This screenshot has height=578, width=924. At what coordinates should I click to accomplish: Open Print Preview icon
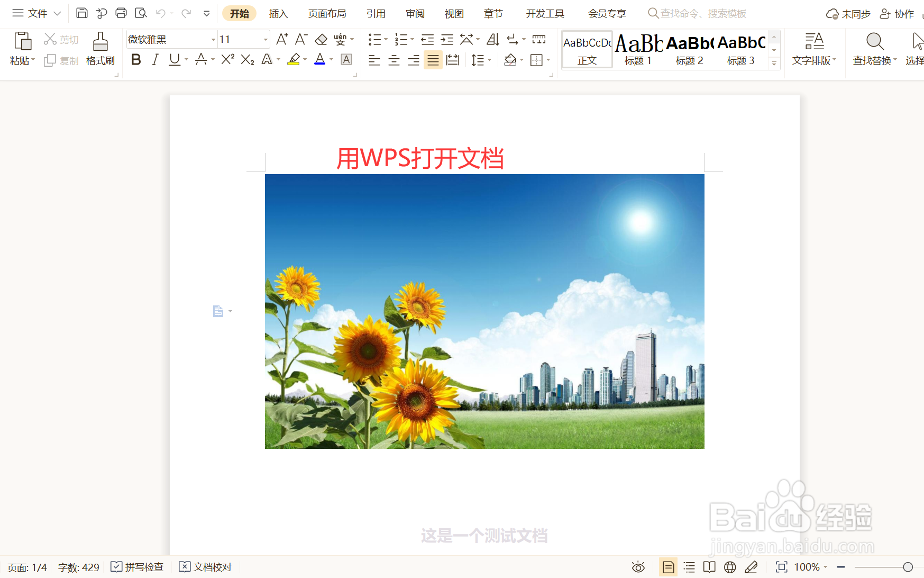coord(141,13)
